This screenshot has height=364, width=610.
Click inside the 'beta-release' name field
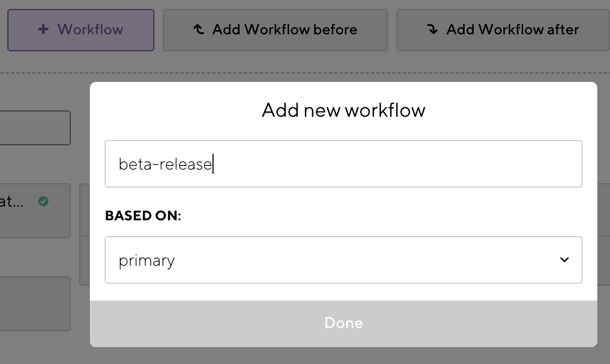coord(344,164)
